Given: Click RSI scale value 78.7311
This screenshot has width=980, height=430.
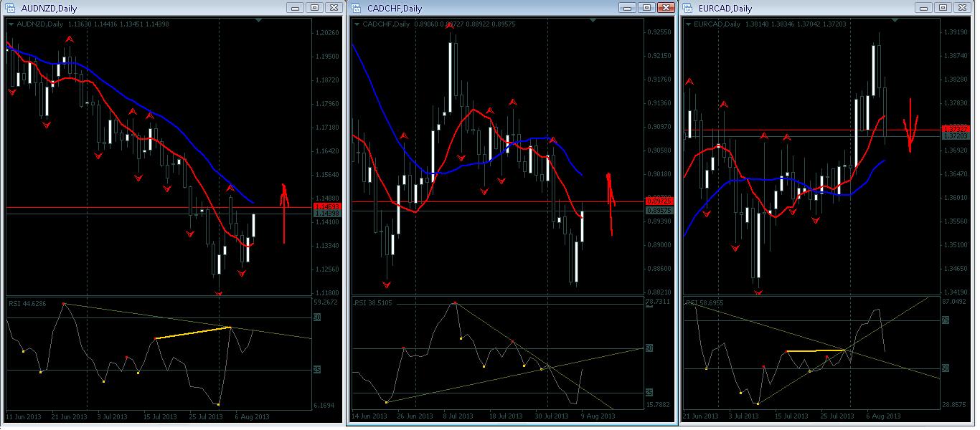Looking at the screenshot, I should [659, 303].
